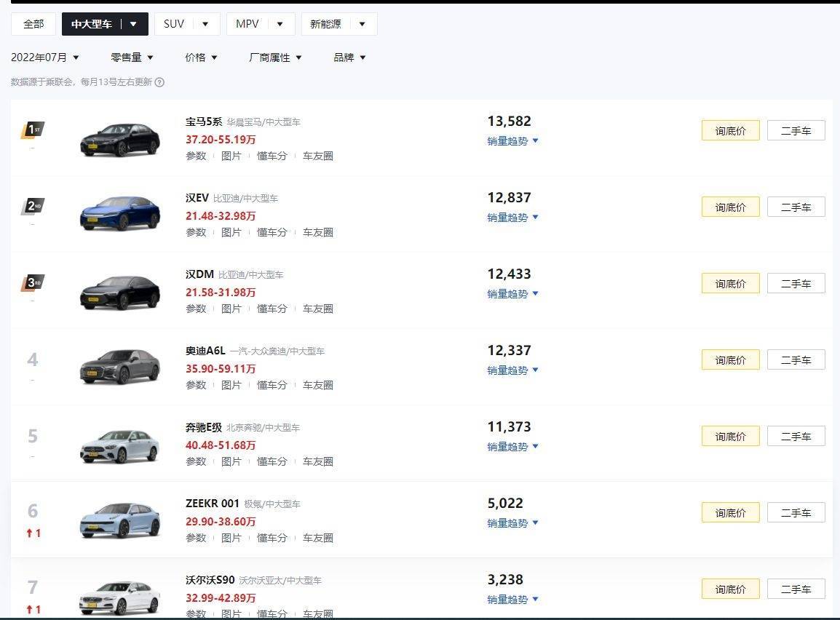Expand 销量趋势 for 宝马5系
This screenshot has width=840, height=620.
[x=512, y=141]
